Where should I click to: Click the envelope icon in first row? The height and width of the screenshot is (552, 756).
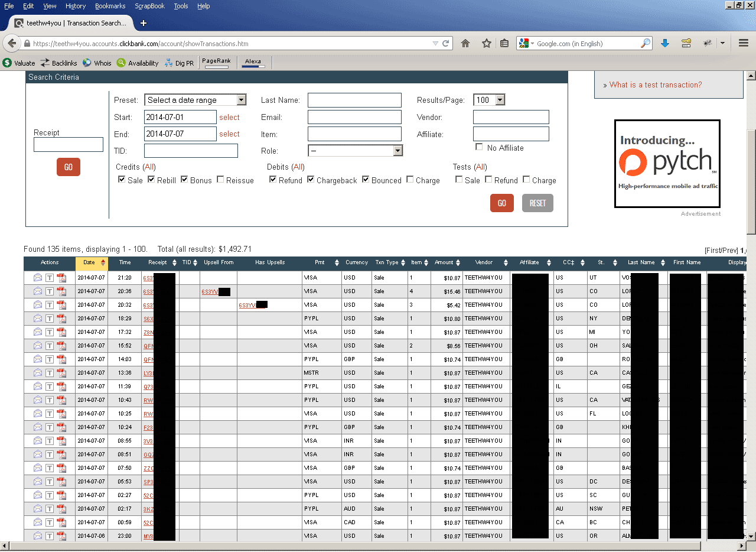pos(38,277)
